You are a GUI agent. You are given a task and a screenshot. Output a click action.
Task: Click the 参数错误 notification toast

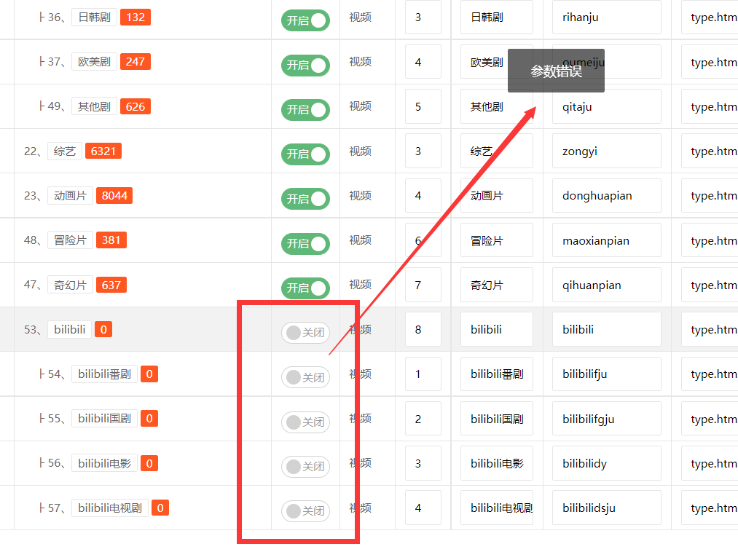(556, 71)
